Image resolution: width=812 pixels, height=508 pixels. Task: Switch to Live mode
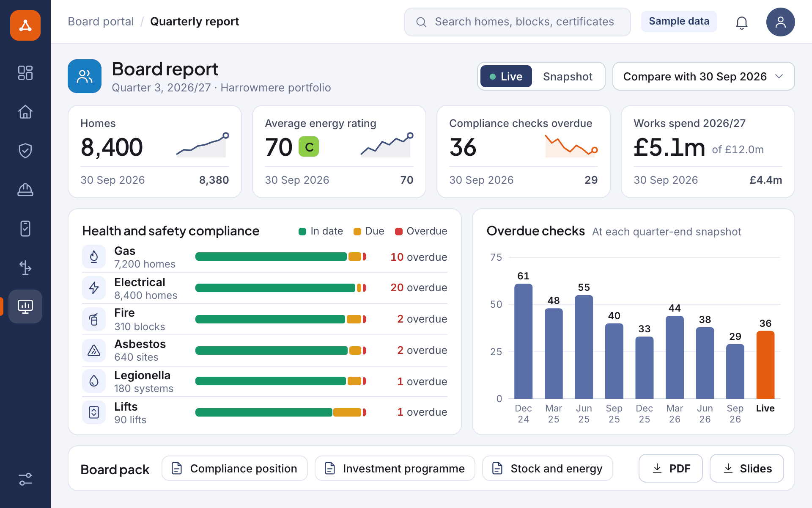(506, 76)
